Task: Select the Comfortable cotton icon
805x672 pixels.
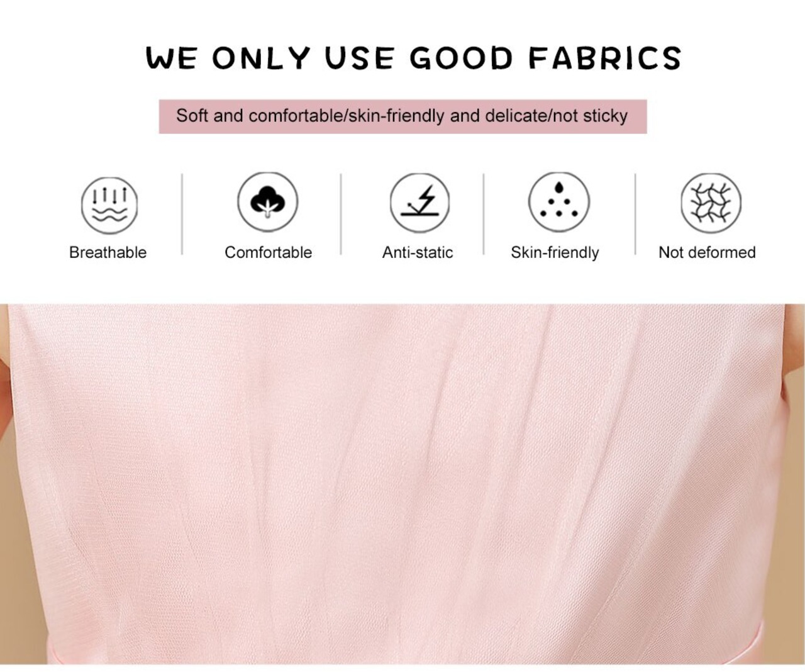Action: coord(268,202)
